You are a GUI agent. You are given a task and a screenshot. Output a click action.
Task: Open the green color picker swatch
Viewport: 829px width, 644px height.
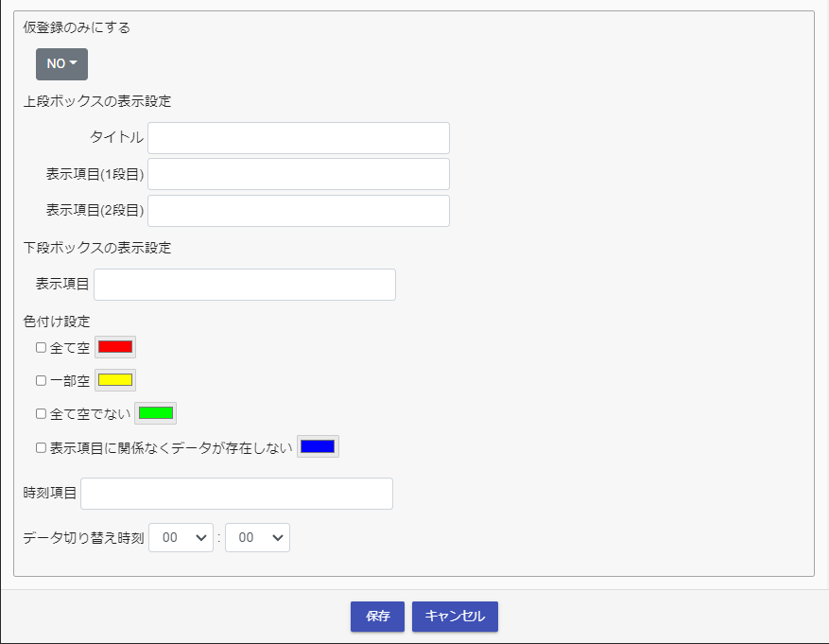click(x=156, y=413)
